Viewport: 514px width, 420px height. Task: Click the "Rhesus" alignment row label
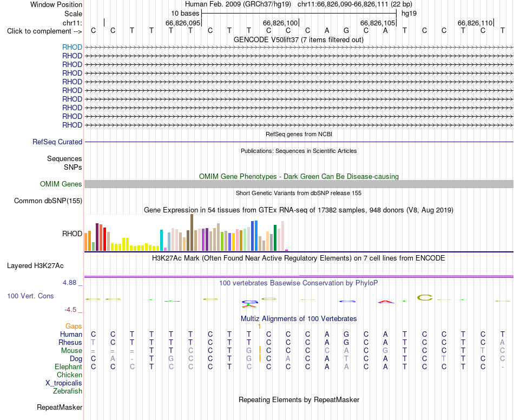(x=70, y=342)
